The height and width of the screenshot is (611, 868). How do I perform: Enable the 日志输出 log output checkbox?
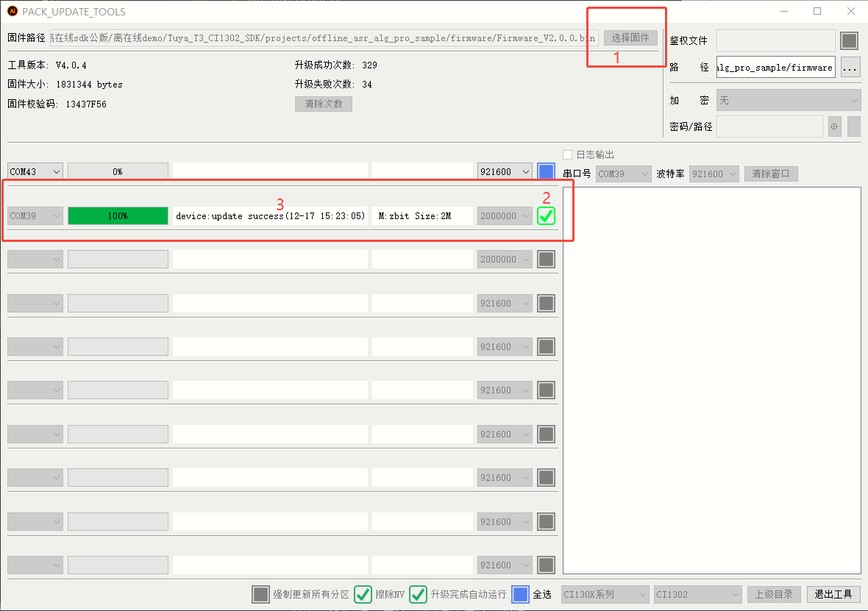click(567, 154)
